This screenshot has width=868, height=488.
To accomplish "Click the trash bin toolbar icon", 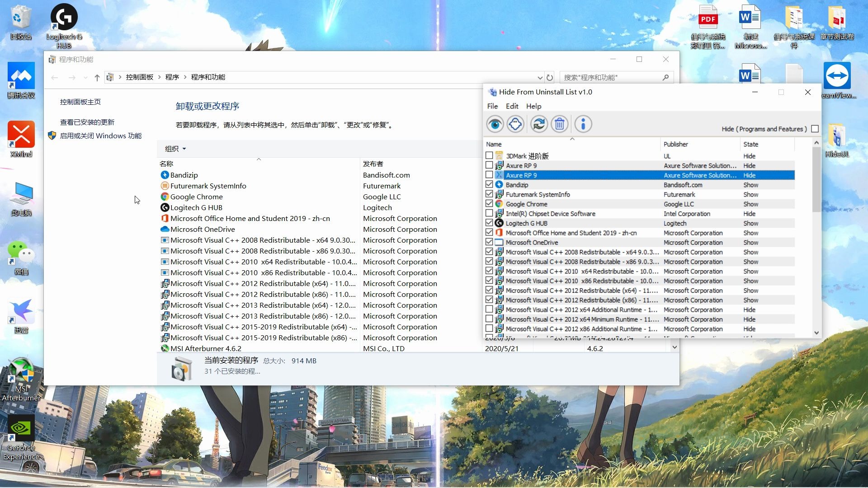I will tap(560, 124).
